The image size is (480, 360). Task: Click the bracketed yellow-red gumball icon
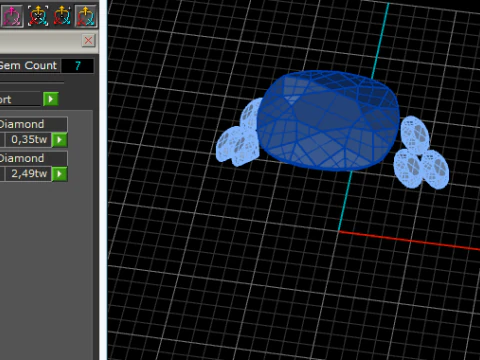pyautogui.click(x=38, y=16)
